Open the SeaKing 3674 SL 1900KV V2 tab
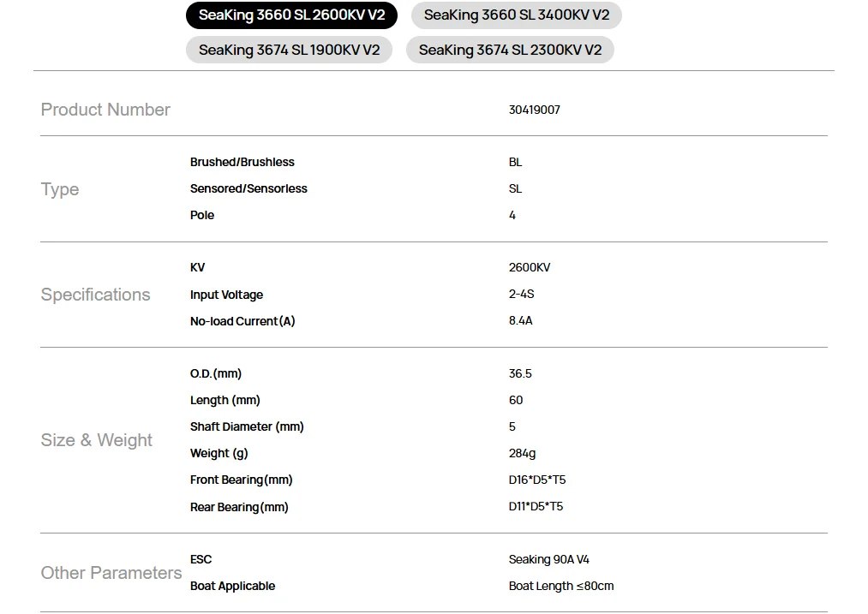 click(289, 50)
